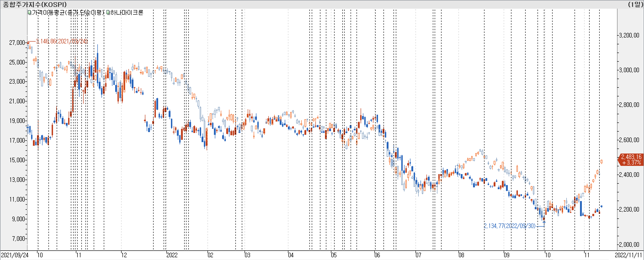Click the 7,000 tick on left axis
The height and width of the screenshot is (260, 644).
(x=19, y=239)
